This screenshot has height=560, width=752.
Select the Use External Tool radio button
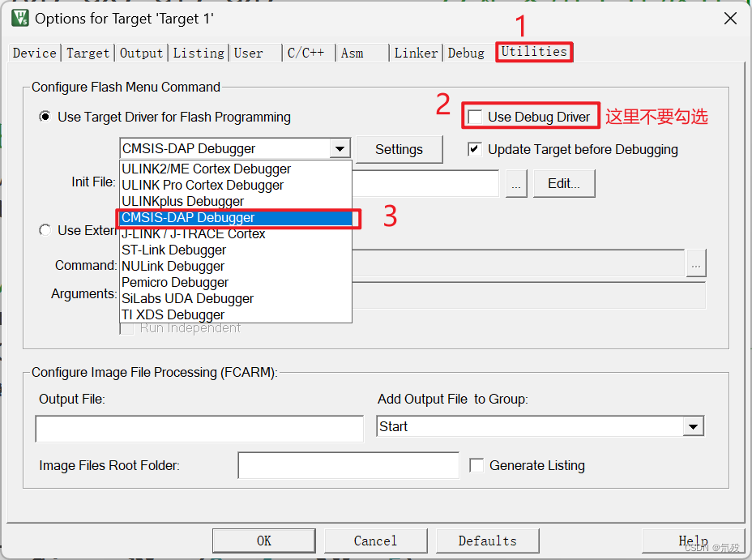pos(45,230)
